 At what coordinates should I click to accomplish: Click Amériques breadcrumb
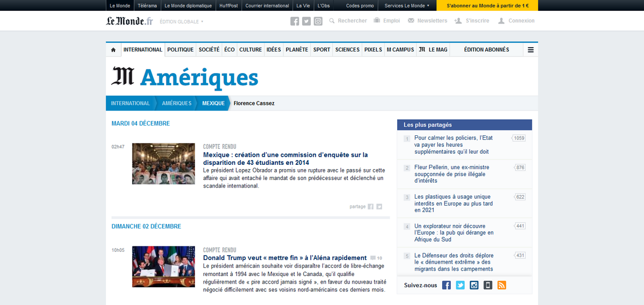pyautogui.click(x=177, y=103)
